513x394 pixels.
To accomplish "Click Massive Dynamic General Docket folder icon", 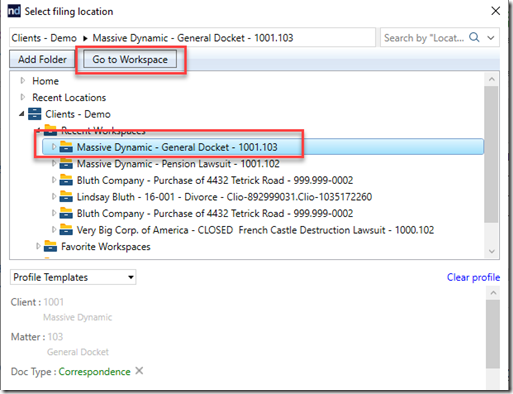I will pyautogui.click(x=66, y=147).
